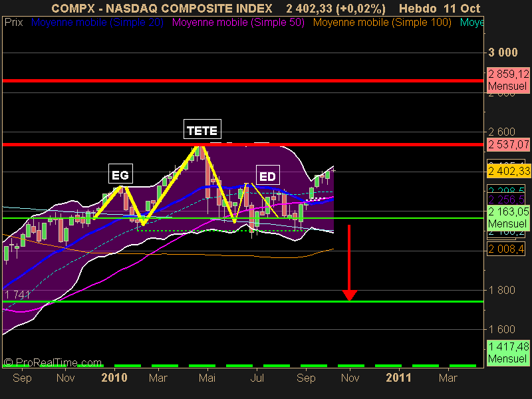The image size is (532, 399).
Task: Click the '3 000' price axis label
Action: (503, 53)
